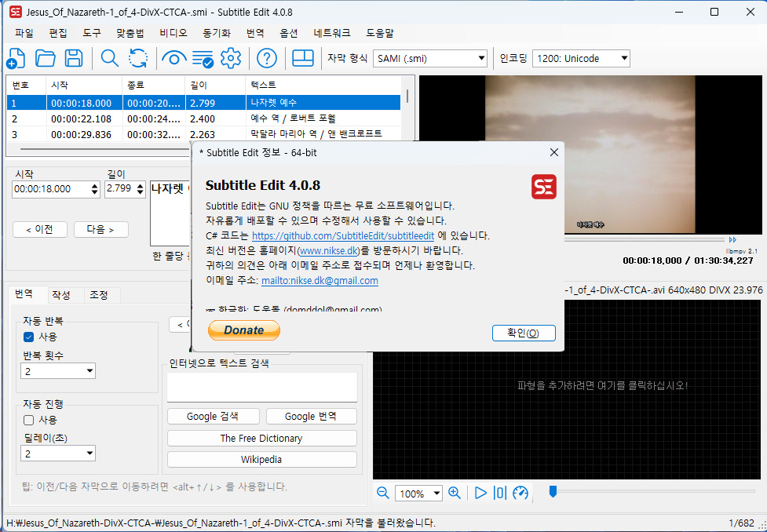Open playback speed gauge icon
767x532 pixels.
[520, 493]
